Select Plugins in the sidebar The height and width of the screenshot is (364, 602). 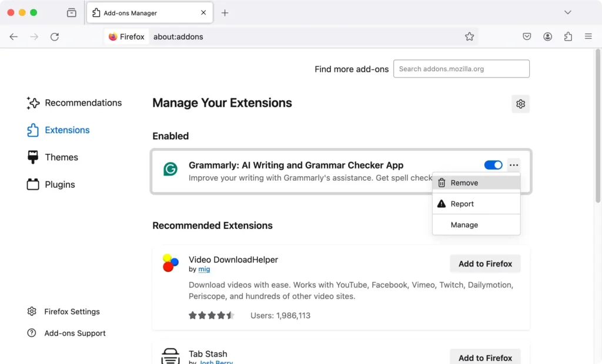(x=59, y=184)
